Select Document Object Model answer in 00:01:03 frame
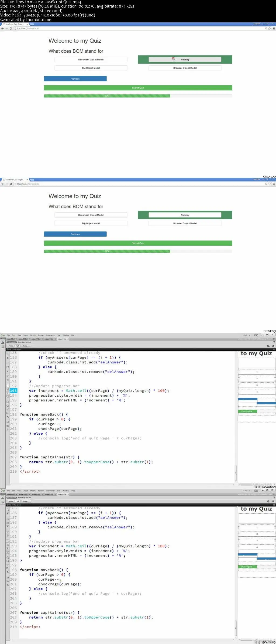The width and height of the screenshot is (276, 644). pos(91,215)
